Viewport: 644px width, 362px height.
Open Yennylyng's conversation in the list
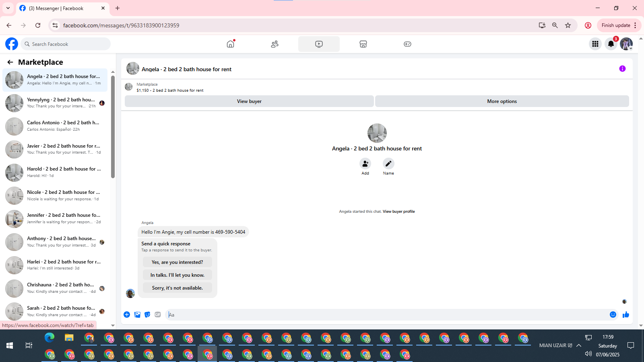tap(55, 103)
